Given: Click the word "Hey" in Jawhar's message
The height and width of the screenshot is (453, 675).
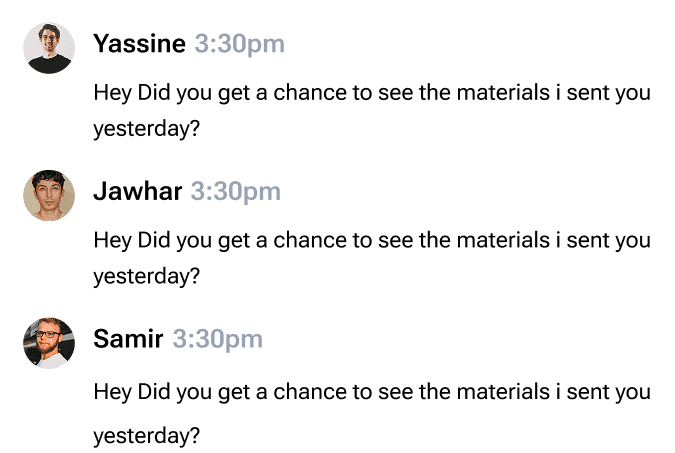Looking at the screenshot, I should [112, 240].
